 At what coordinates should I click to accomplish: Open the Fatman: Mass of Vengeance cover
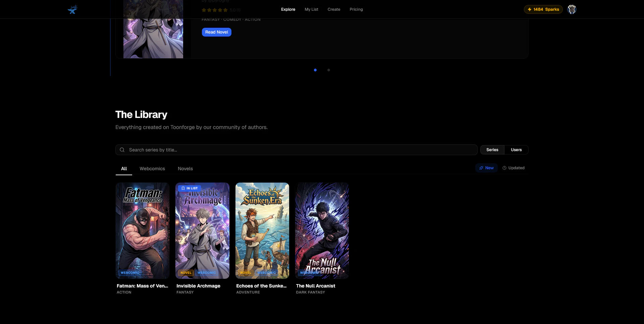(x=143, y=231)
